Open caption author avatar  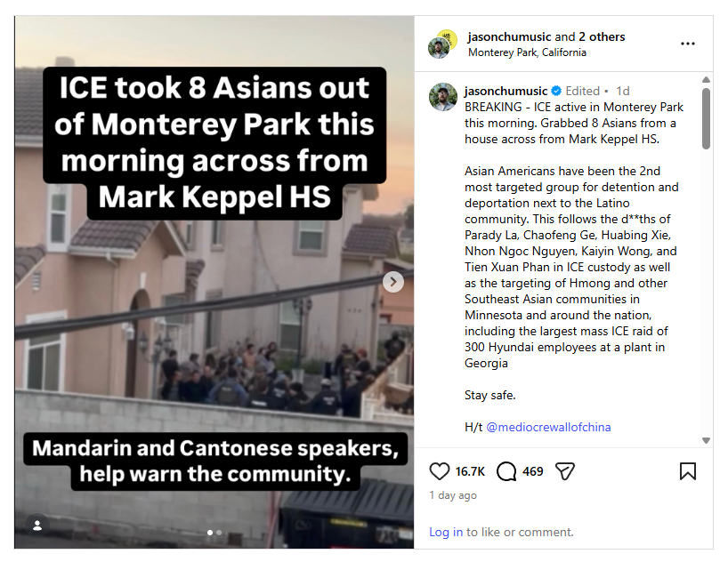pos(442,96)
